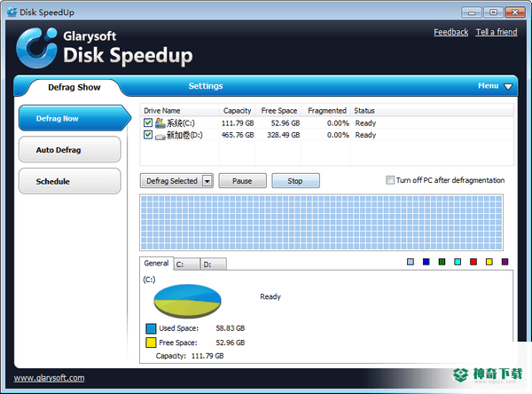Click the cyan legend color box
The image size is (532, 394).
458,262
